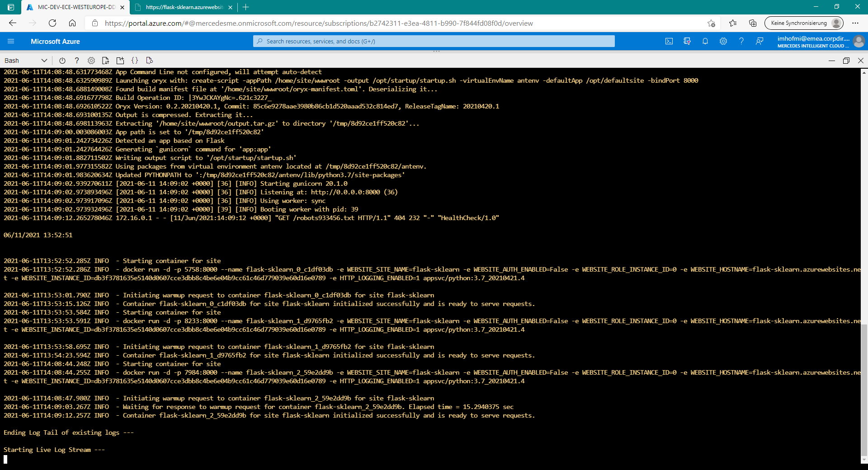Open Cloud Shell settings gear
The image size is (868, 470).
(x=91, y=61)
